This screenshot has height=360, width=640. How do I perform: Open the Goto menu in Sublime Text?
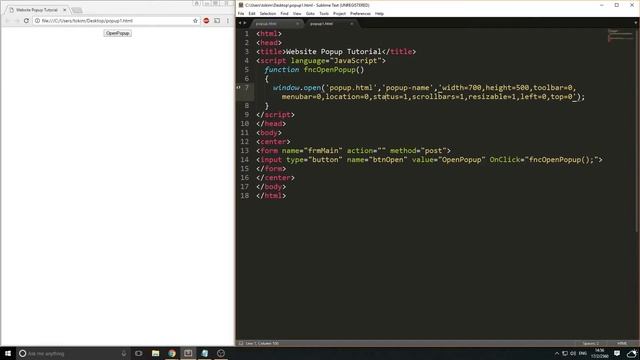pyautogui.click(x=310, y=13)
